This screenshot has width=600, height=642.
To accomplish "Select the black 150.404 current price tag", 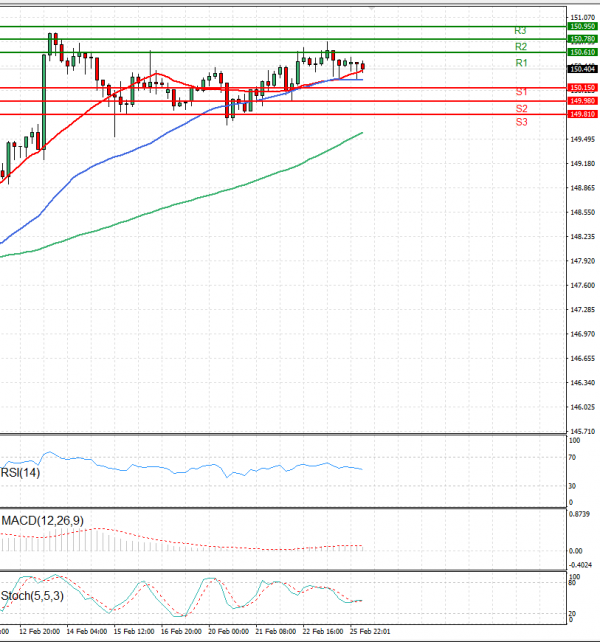I will (x=582, y=69).
